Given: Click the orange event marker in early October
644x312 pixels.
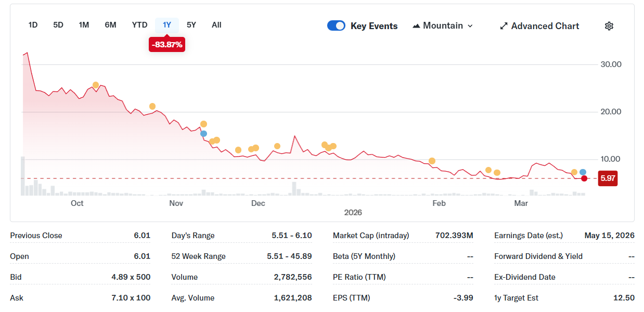Looking at the screenshot, I should (x=96, y=85).
